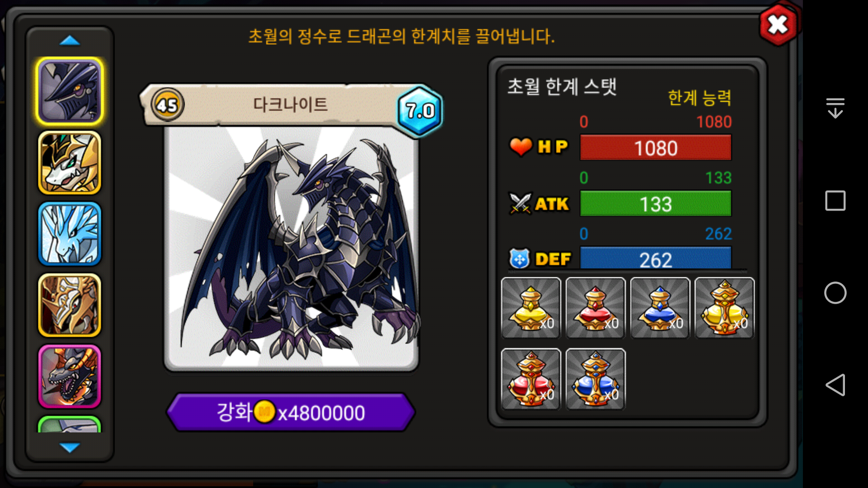Tap the Android back triangle button

(x=835, y=385)
